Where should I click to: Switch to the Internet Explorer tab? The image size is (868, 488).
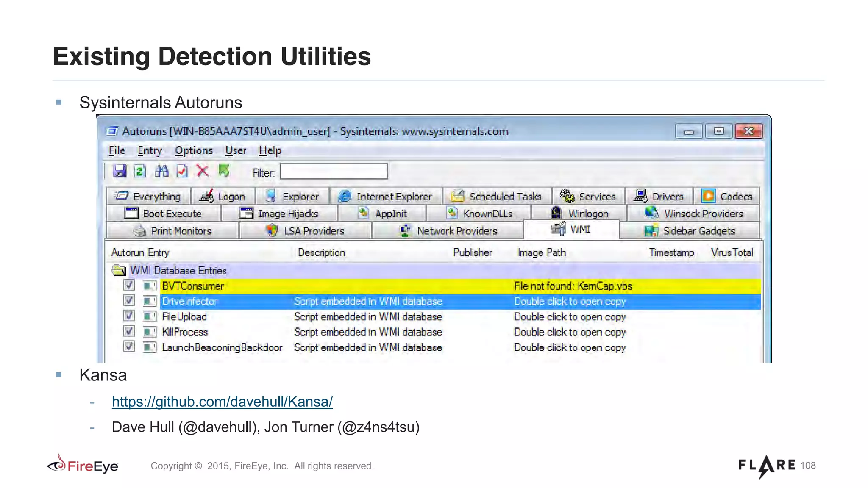pos(386,196)
